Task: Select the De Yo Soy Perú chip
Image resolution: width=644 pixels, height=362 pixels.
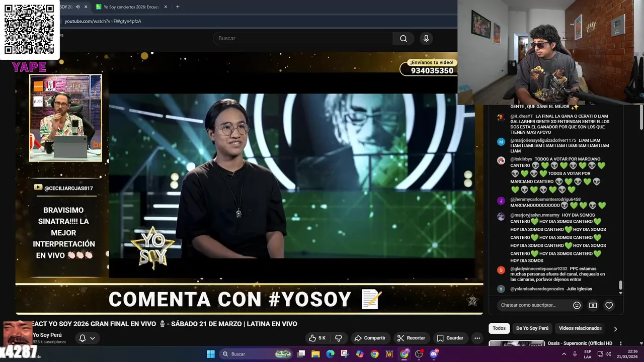Action: (532, 328)
